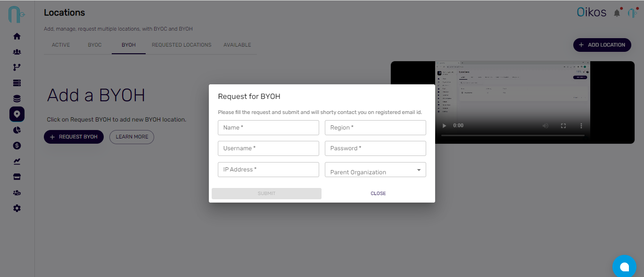This screenshot has width=644, height=277.
Task: Open the workflows branch sidebar icon
Action: (17, 67)
